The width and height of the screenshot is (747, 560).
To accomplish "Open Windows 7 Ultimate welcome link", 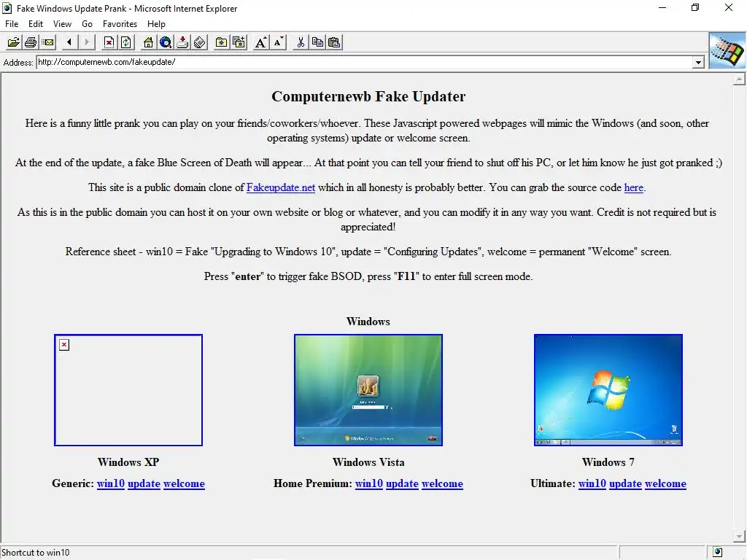I will [665, 483].
